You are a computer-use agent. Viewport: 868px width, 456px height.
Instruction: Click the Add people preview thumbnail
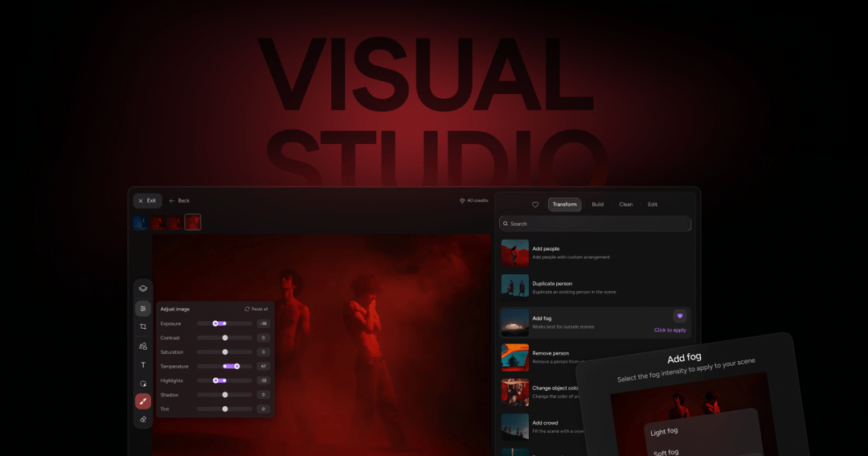[515, 253]
